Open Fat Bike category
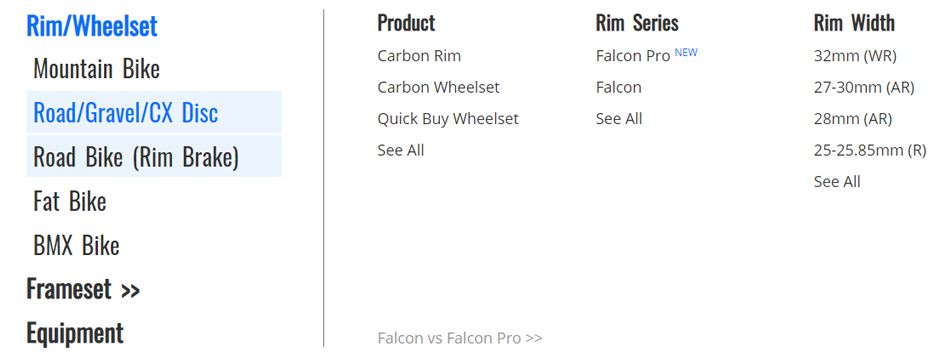 [x=70, y=201]
